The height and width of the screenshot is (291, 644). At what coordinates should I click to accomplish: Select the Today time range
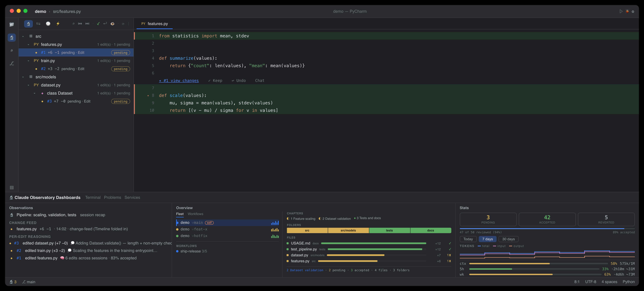(468, 239)
